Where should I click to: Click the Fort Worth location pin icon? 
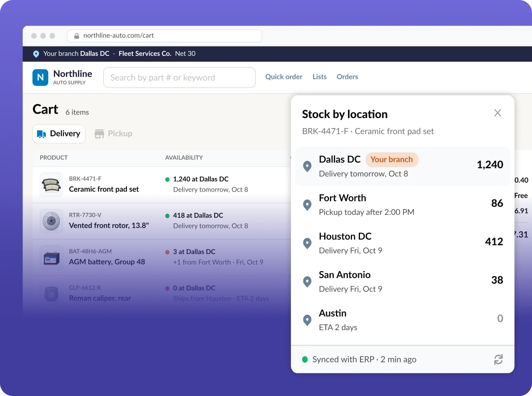(307, 205)
